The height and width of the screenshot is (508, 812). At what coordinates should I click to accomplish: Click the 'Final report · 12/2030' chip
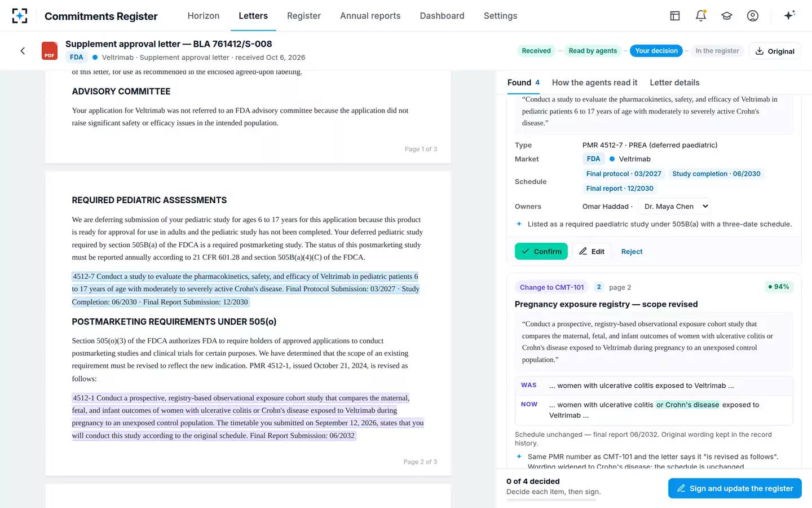click(x=620, y=189)
